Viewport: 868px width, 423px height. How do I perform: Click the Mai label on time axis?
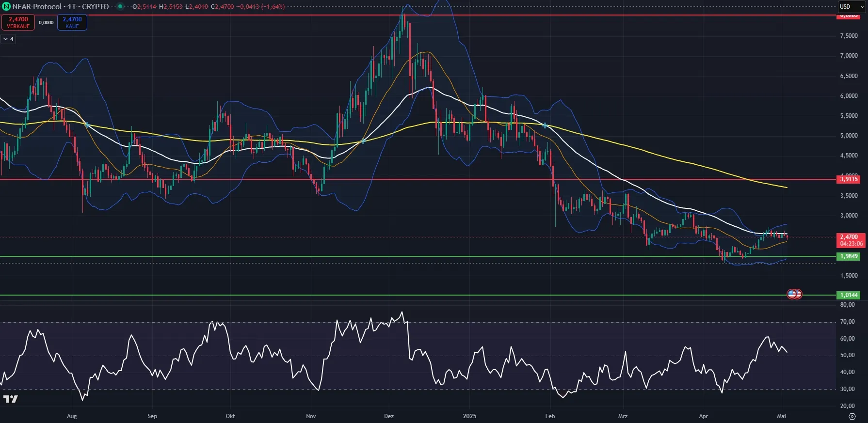pyautogui.click(x=781, y=416)
